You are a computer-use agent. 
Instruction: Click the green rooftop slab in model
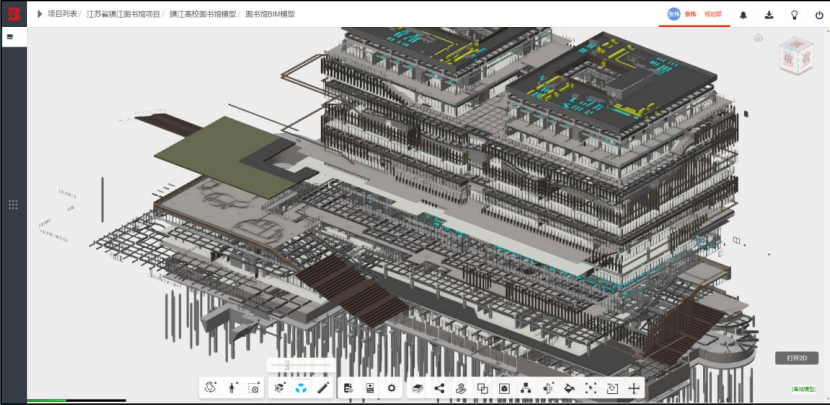point(225,156)
